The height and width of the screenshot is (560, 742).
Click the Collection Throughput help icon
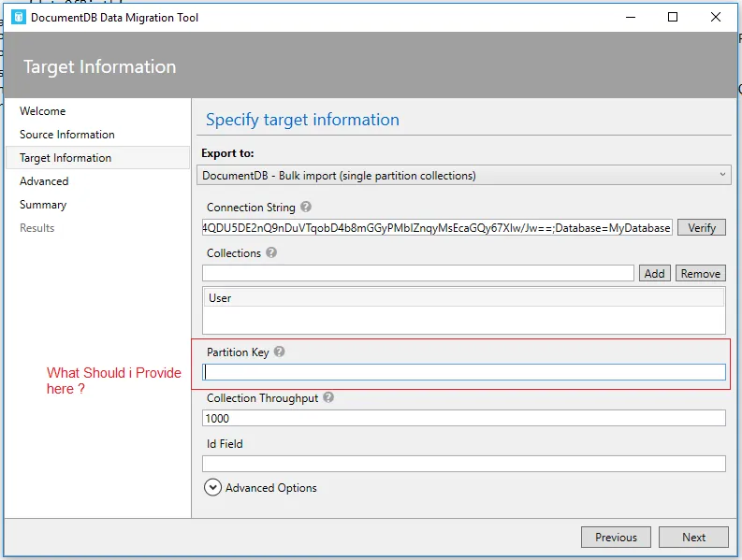tap(328, 397)
